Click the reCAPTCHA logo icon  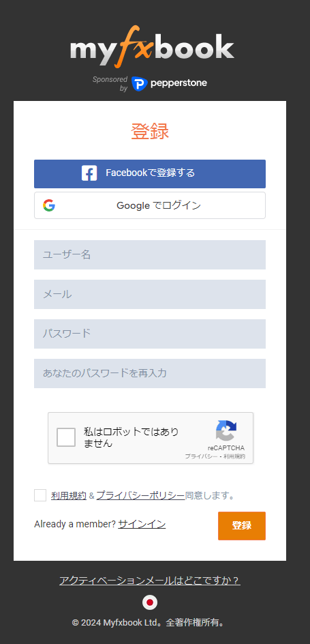(x=226, y=430)
